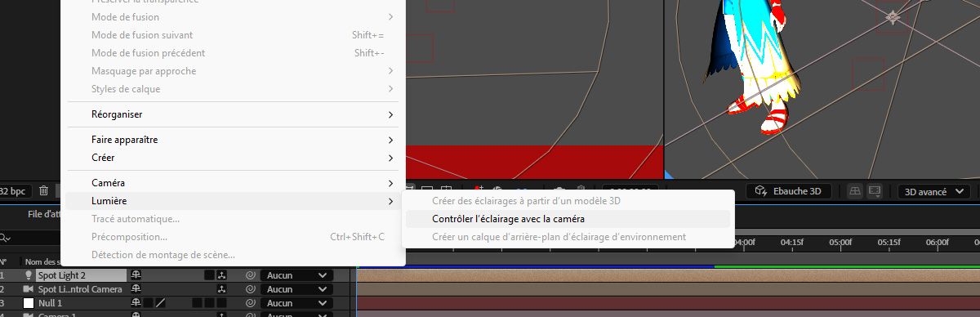The image size is (980, 317).
Task: Select the Spot Li...ntrol Camera layer name
Action: (80, 289)
